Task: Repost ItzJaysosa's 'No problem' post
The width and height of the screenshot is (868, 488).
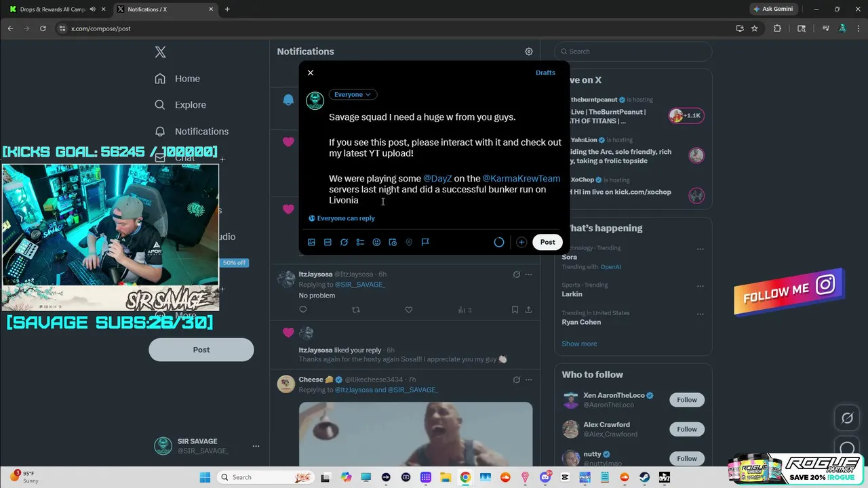Action: pyautogui.click(x=356, y=310)
